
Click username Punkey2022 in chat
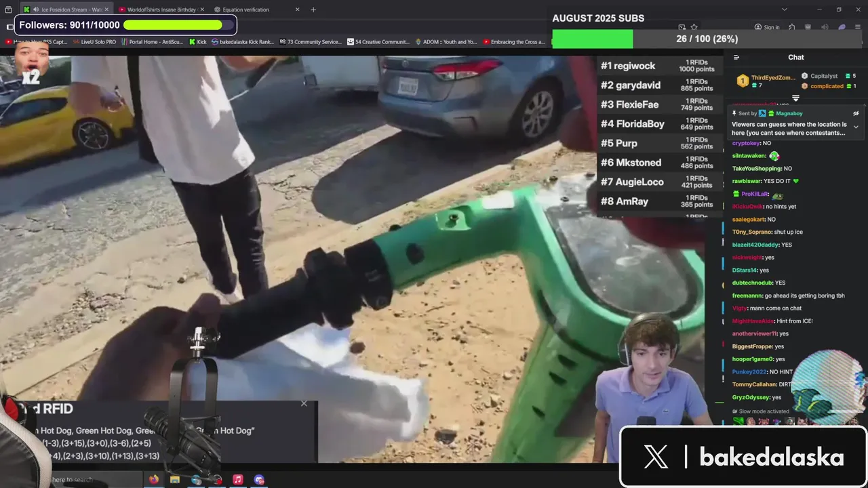749,372
